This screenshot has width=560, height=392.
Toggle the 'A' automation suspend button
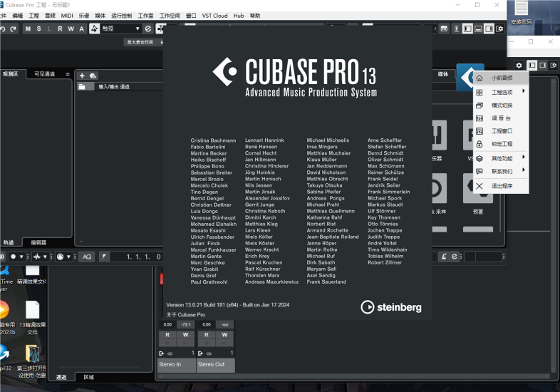(x=82, y=29)
